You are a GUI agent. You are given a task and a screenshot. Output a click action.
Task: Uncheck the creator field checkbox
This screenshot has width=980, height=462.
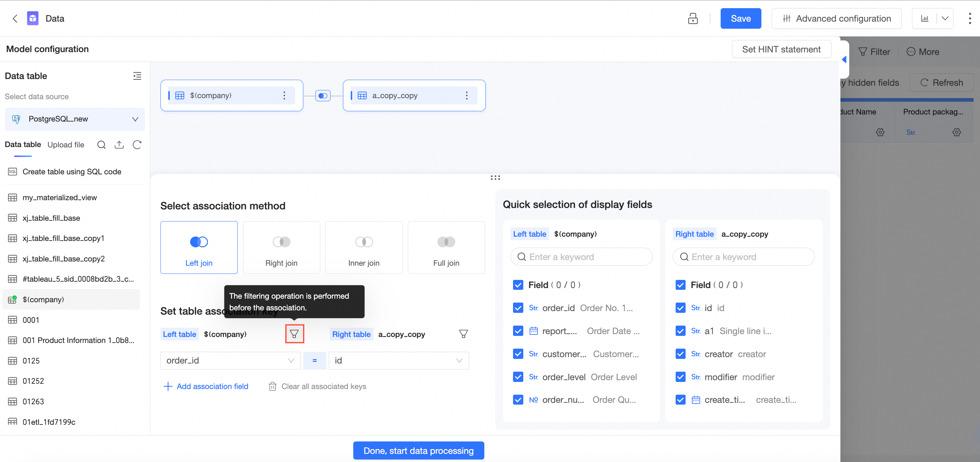point(680,354)
